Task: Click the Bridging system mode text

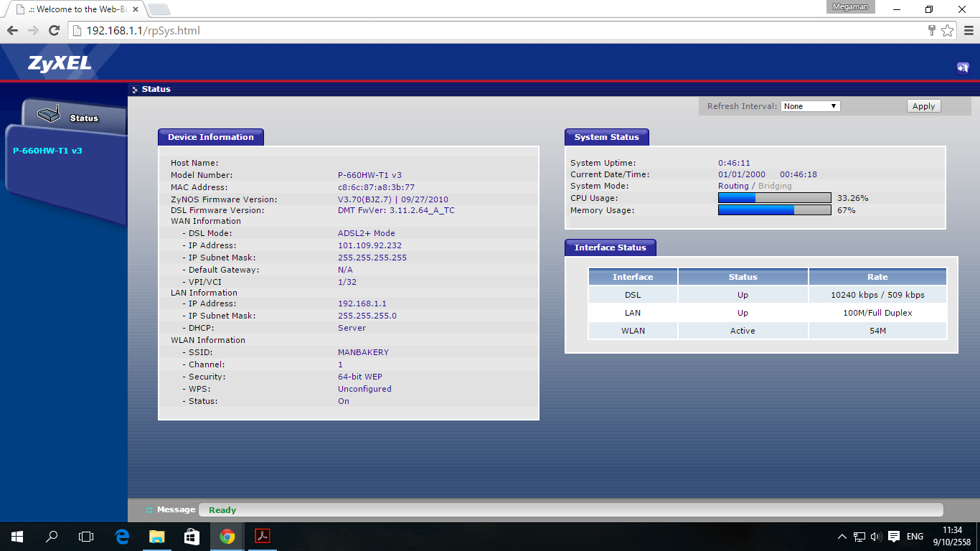Action: coord(775,186)
